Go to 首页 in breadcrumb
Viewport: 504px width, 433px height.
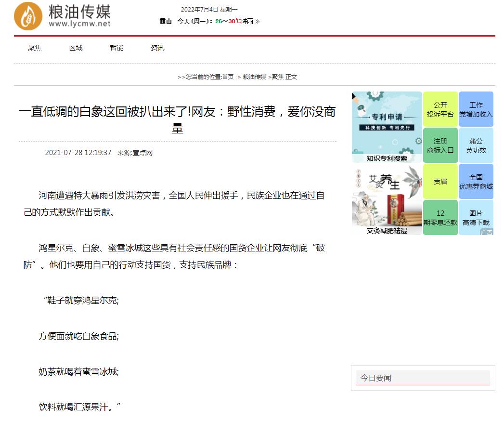click(228, 77)
